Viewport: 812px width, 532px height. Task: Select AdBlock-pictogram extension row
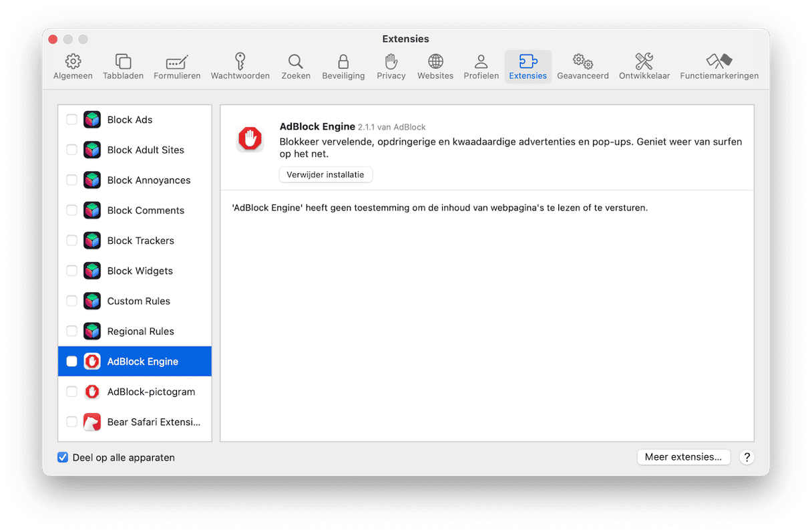point(151,392)
